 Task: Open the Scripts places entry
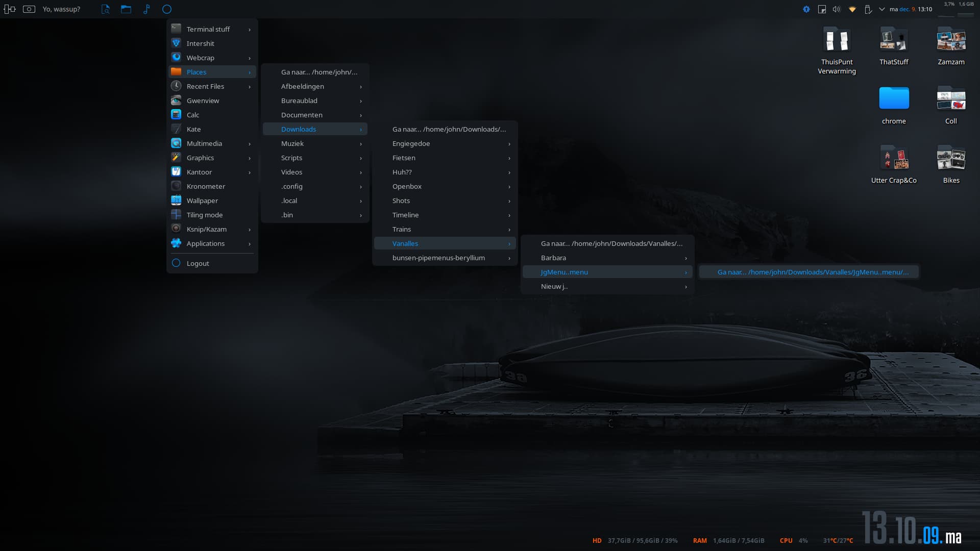(315, 158)
